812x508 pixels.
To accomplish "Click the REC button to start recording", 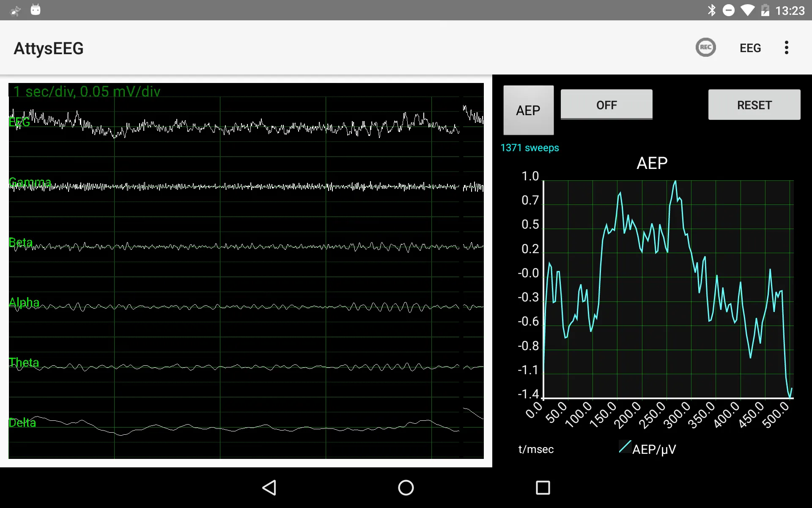I will click(705, 48).
